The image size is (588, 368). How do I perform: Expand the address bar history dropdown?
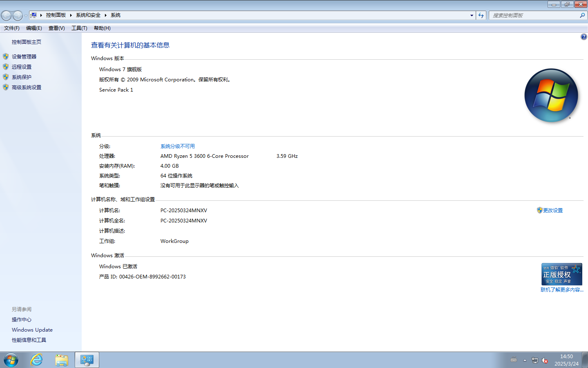pyautogui.click(x=472, y=16)
